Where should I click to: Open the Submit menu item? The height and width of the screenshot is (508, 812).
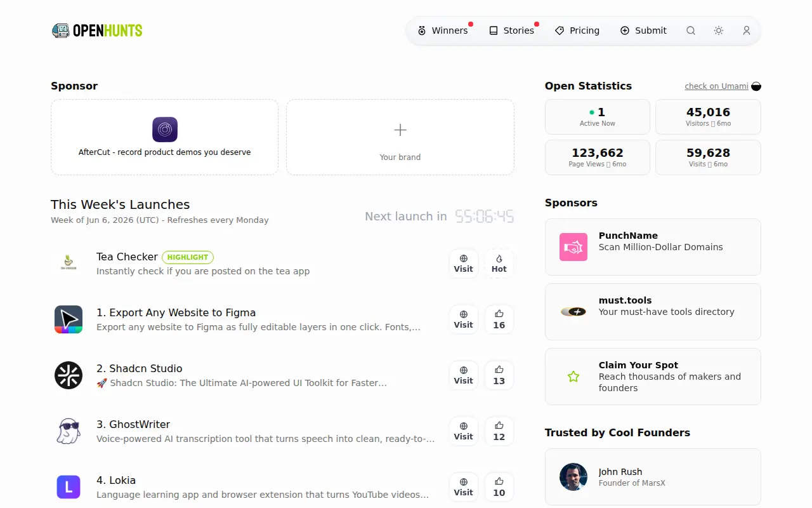click(x=644, y=30)
